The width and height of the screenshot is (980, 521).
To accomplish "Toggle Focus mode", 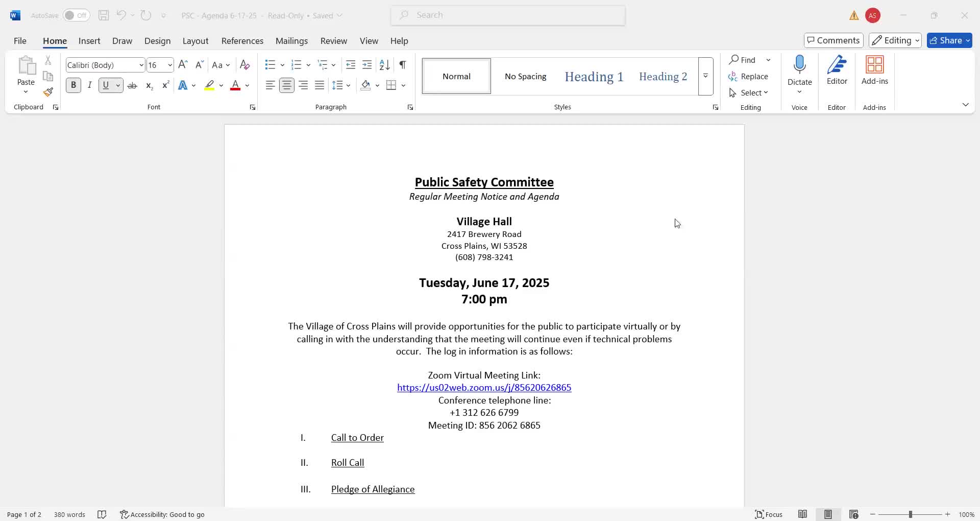I will (769, 514).
